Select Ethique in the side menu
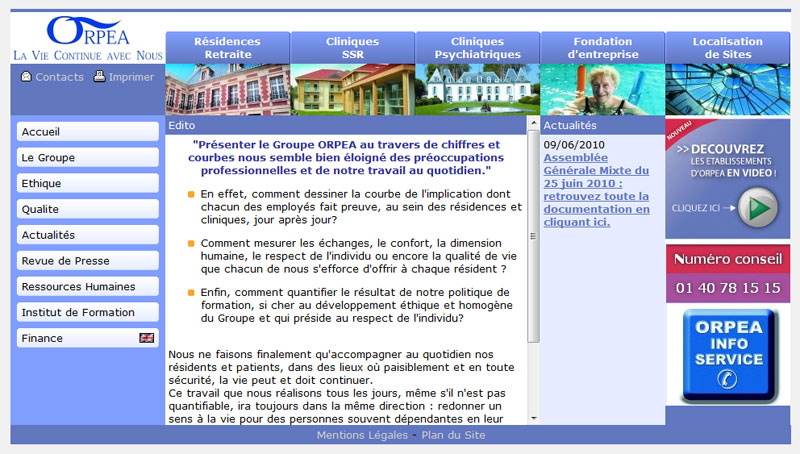800x454 pixels. 88,183
